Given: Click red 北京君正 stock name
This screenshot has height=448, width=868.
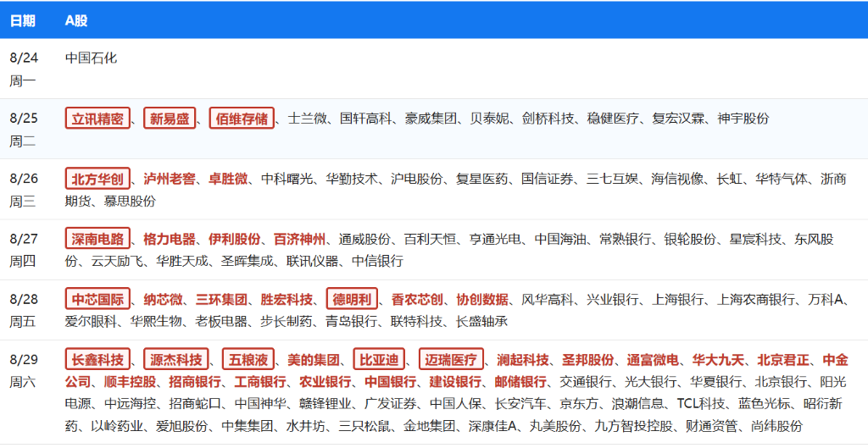Looking at the screenshot, I should [x=784, y=360].
